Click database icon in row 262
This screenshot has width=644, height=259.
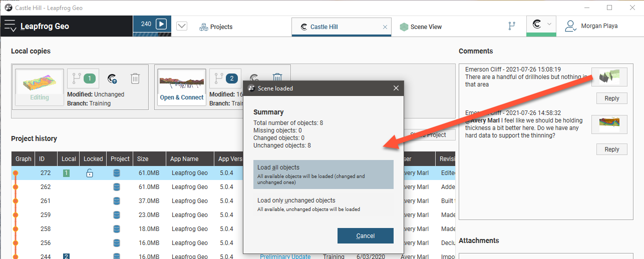(x=117, y=187)
